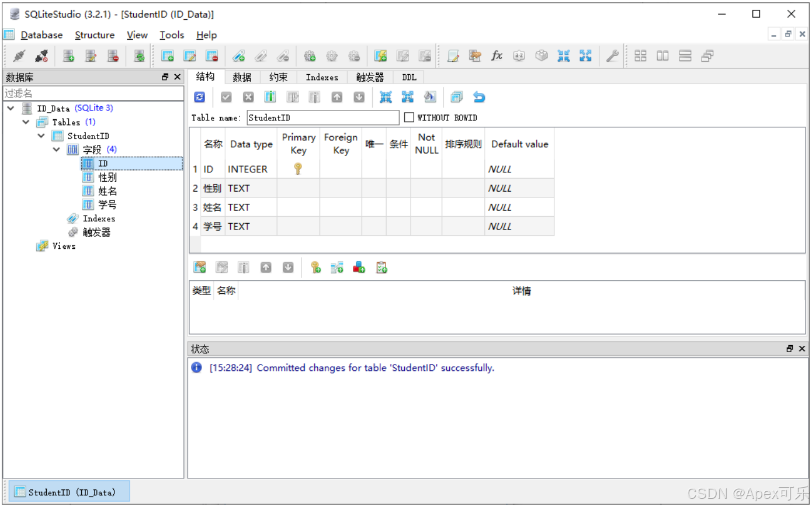This screenshot has height=507, width=812.
Task: Open the View menu
Action: click(x=137, y=35)
